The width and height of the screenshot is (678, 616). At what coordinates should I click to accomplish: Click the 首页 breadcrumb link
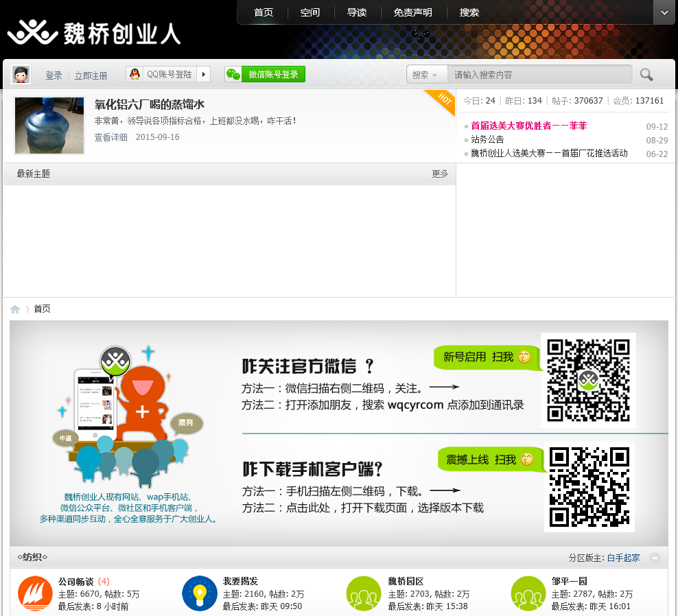point(42,309)
